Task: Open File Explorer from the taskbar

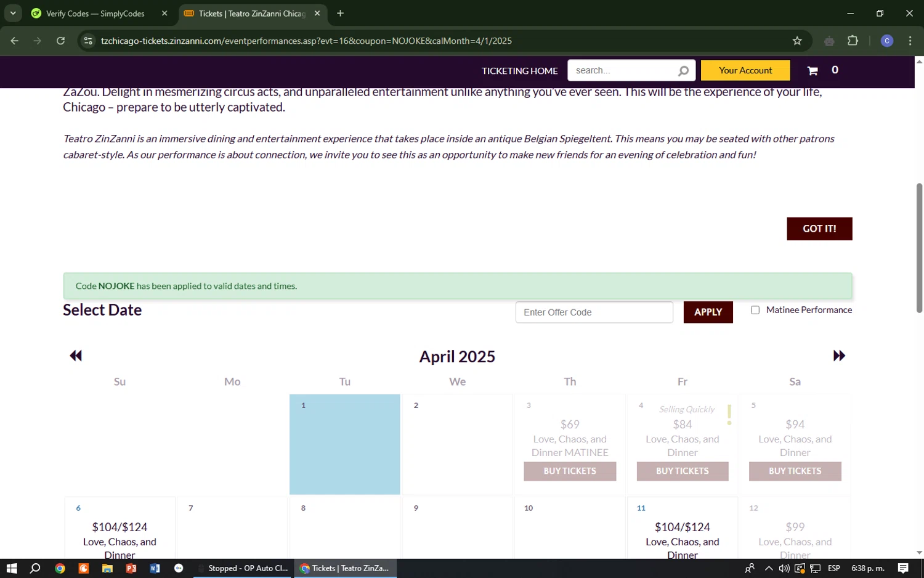Action: (x=107, y=568)
